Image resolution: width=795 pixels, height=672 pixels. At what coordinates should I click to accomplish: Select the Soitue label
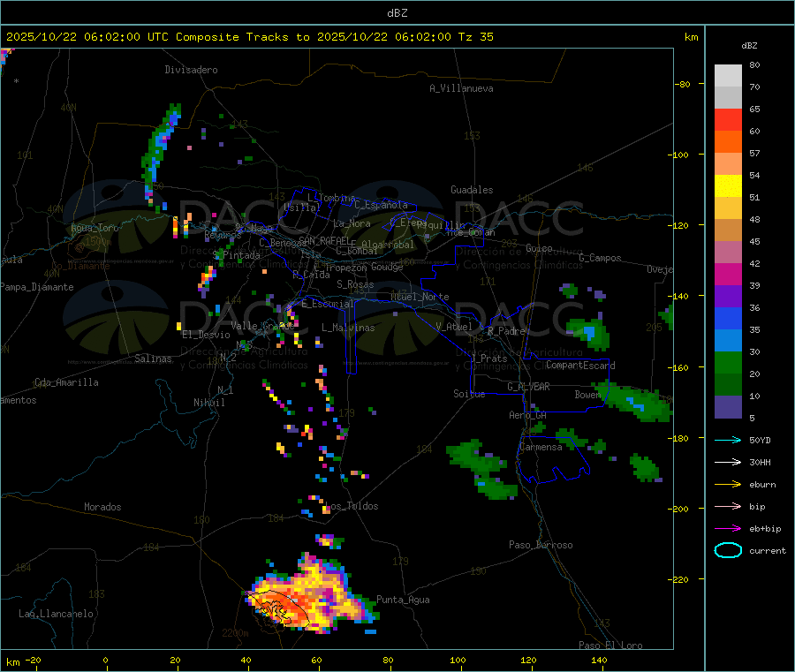[x=469, y=394]
